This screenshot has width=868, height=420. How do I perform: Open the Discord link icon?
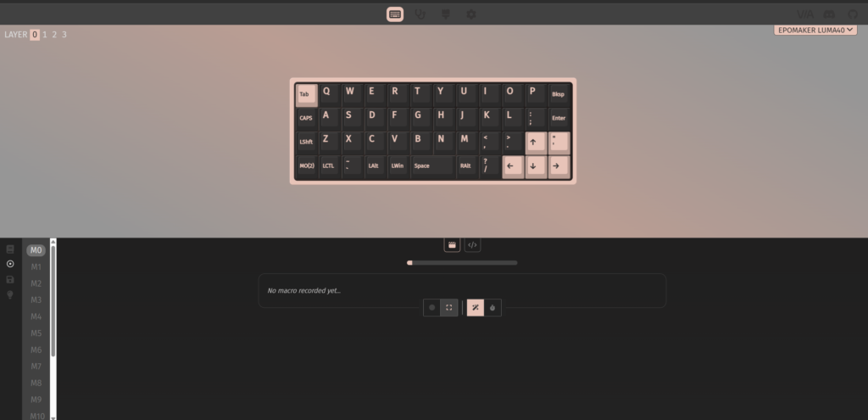point(829,14)
